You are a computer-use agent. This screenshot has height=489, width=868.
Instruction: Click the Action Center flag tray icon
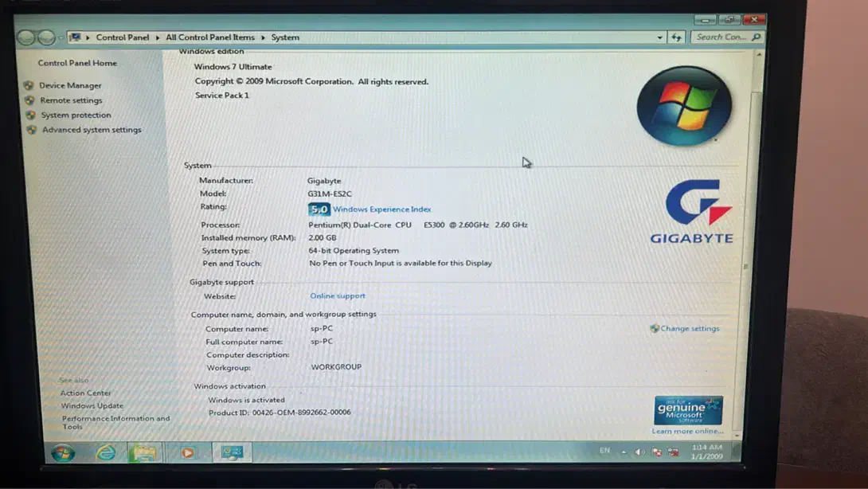656,452
